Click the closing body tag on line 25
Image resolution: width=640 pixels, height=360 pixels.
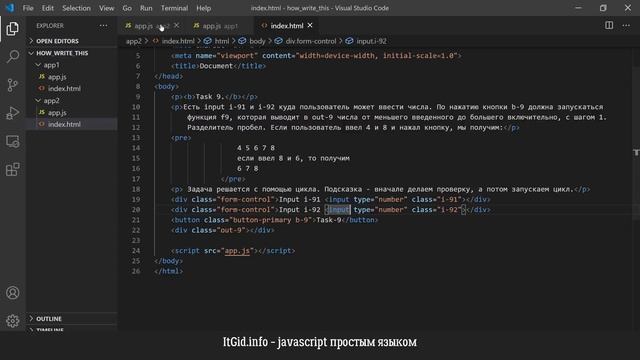click(169, 261)
